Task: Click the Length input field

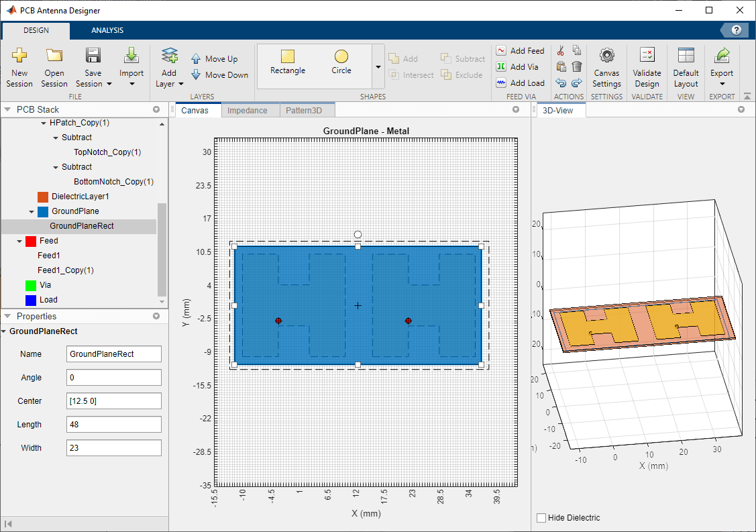Action: pyautogui.click(x=114, y=425)
